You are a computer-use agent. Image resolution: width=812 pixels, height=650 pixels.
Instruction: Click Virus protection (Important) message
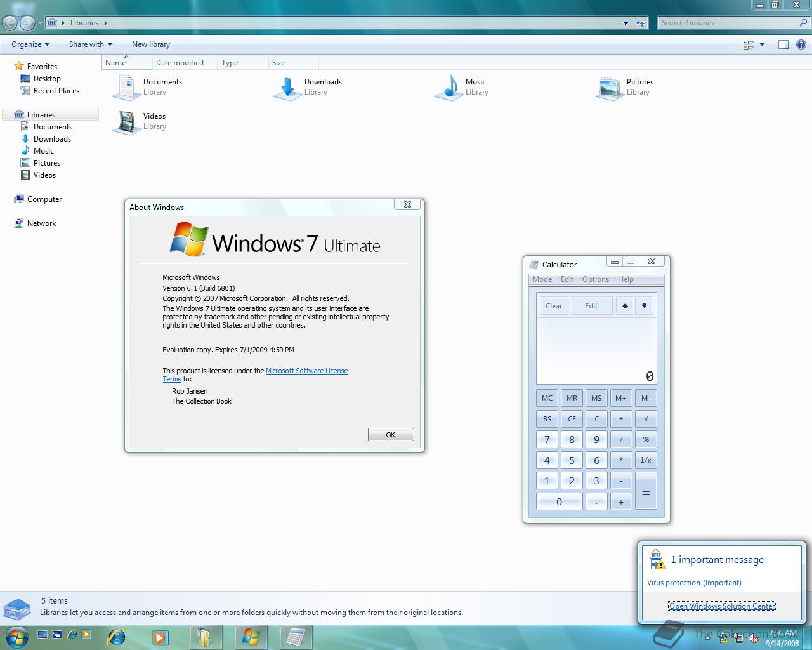694,583
